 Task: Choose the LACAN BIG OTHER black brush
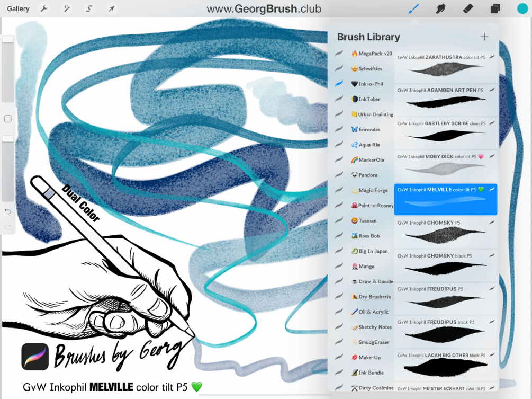pos(446,365)
